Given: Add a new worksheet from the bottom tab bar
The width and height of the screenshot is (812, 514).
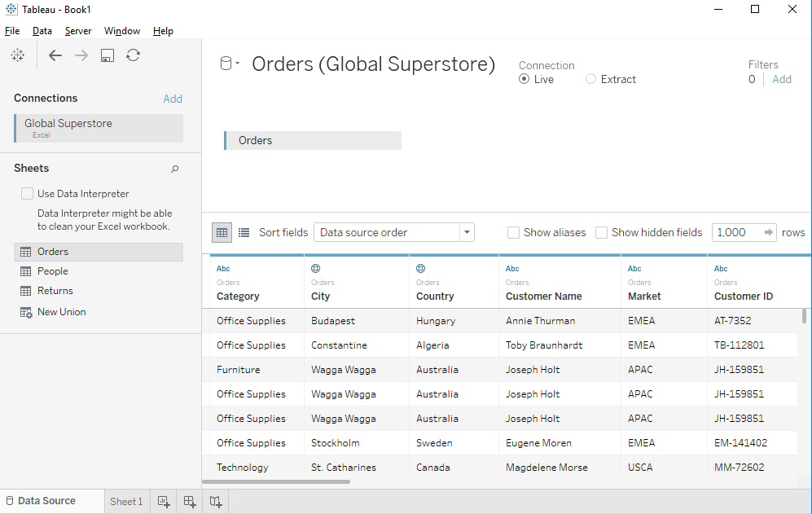Looking at the screenshot, I should pyautogui.click(x=164, y=502).
